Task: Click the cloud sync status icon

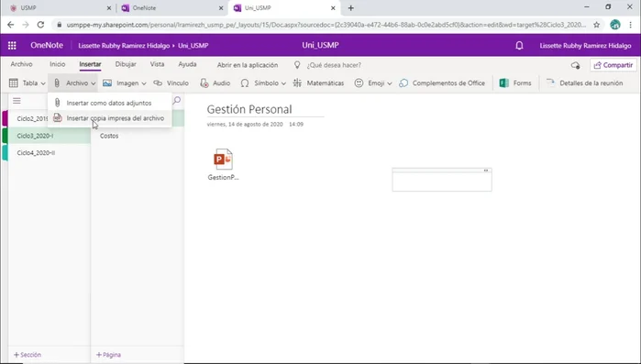Action: [575, 65]
